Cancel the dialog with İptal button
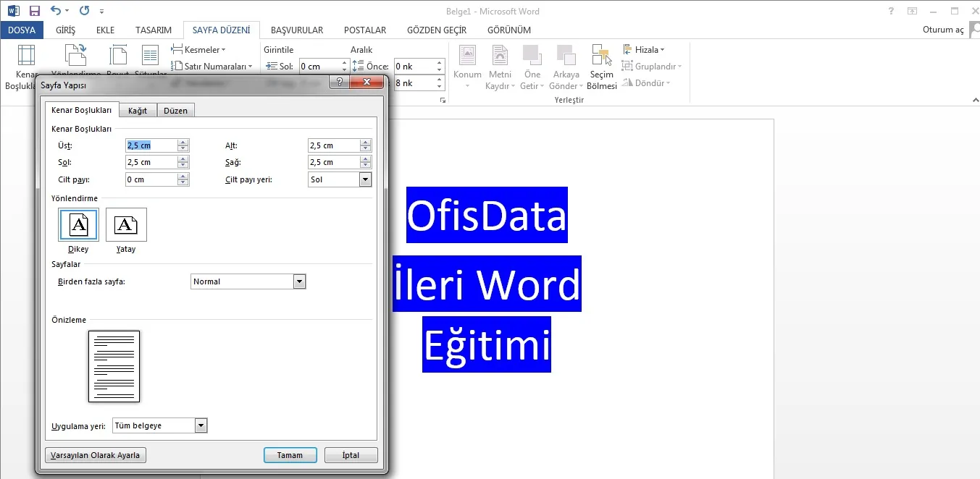This screenshot has width=980, height=479. click(351, 455)
